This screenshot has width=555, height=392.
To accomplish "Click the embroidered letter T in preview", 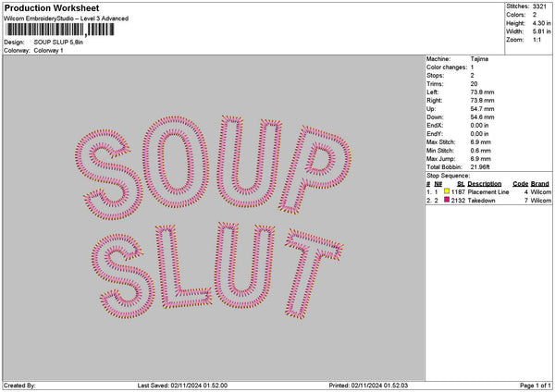I will click(x=314, y=275).
